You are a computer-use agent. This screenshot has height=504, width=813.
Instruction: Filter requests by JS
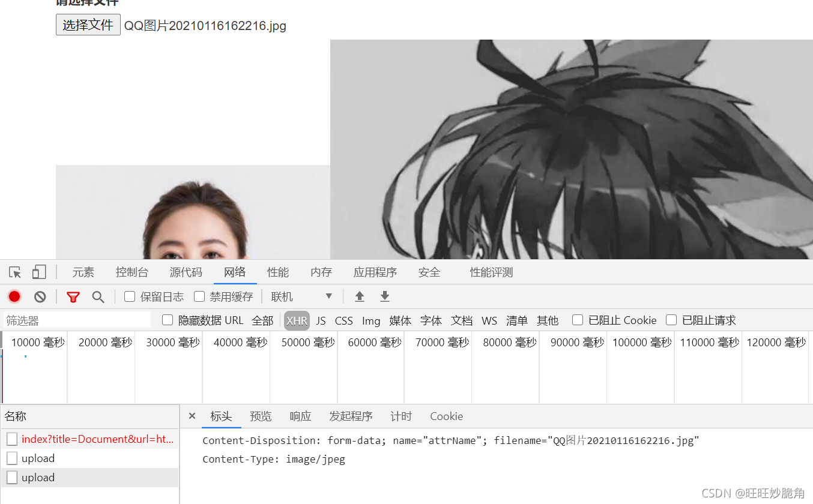(x=321, y=320)
